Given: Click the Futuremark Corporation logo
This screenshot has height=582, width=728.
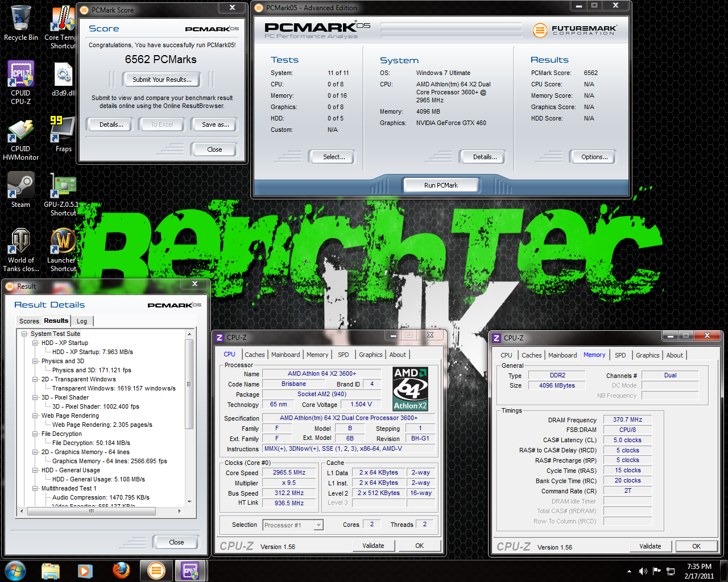Looking at the screenshot, I should (x=574, y=30).
